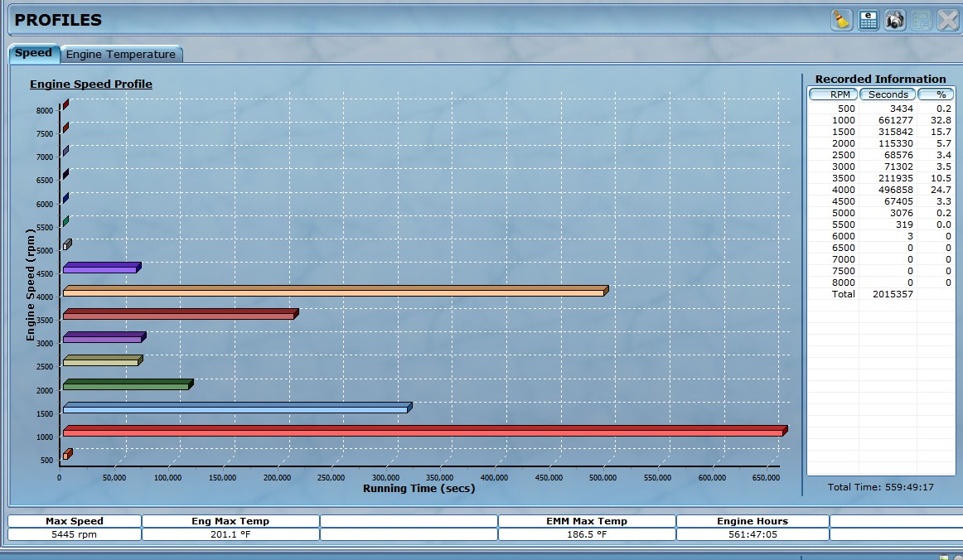This screenshot has height=560, width=963.
Task: Select the 315842 seconds cell
Action: [895, 132]
